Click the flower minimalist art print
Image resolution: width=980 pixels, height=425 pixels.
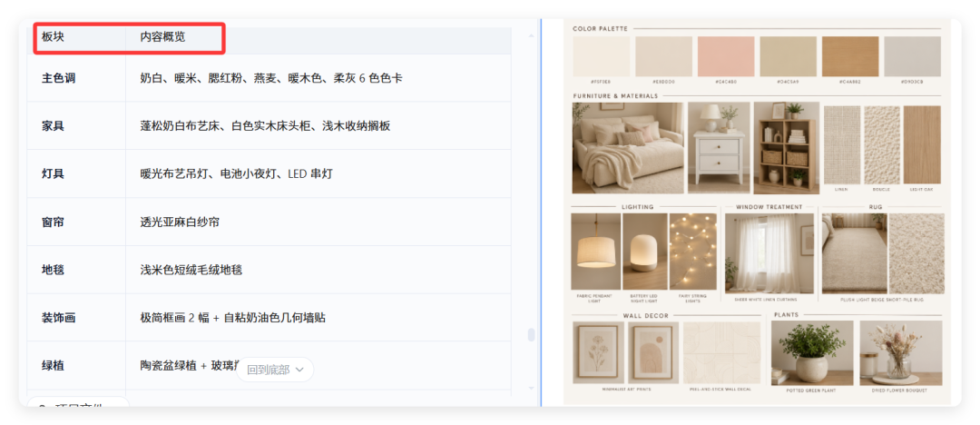(598, 352)
